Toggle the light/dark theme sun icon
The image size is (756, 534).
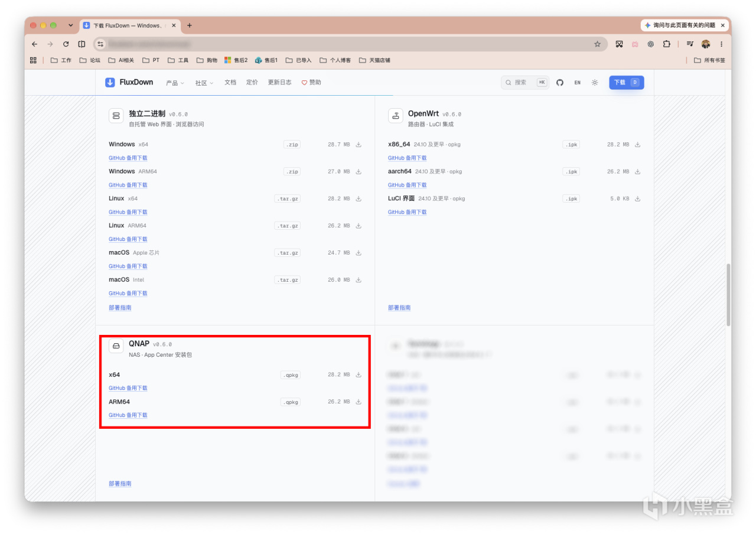click(x=595, y=83)
